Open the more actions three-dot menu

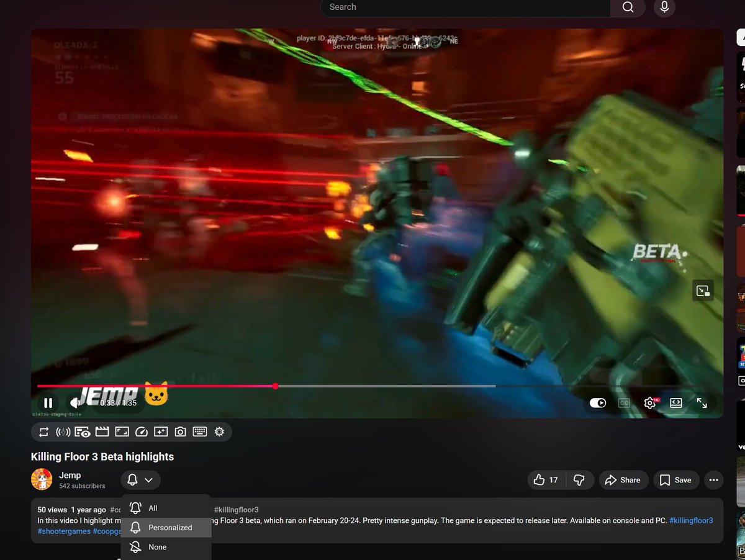pos(713,480)
